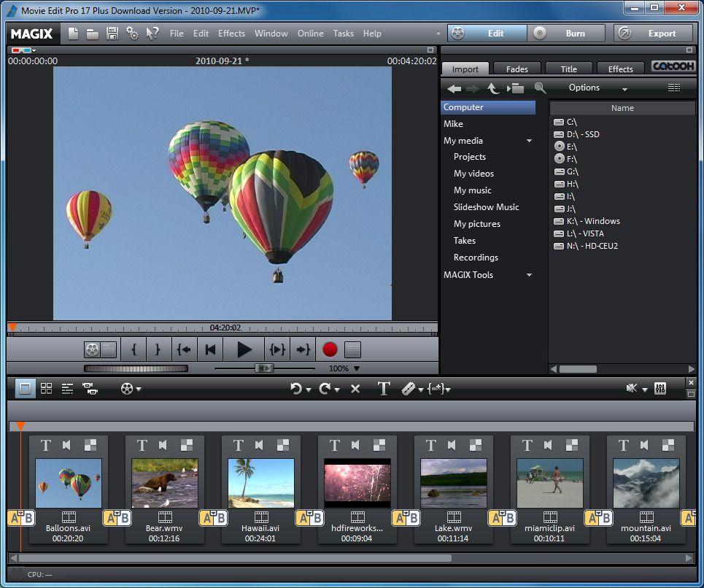This screenshot has width=704, height=588.
Task: Go up one folder level in browser
Action: pyautogui.click(x=493, y=88)
